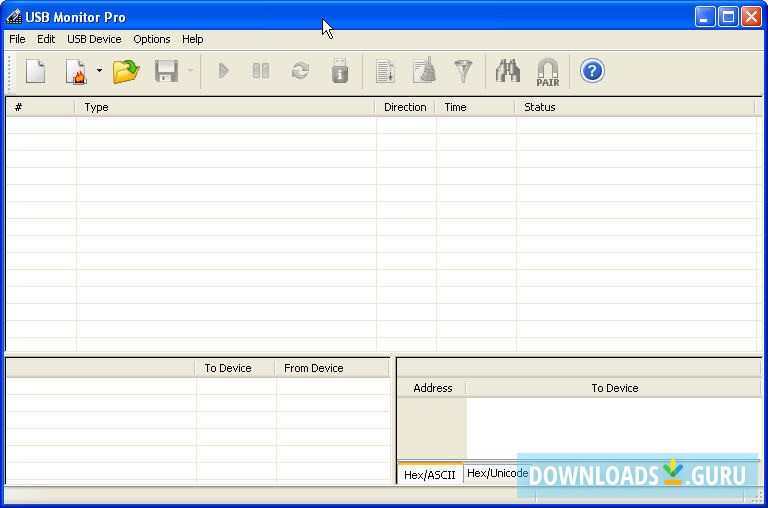Switch to the Hex/Unicode tab

(x=498, y=473)
